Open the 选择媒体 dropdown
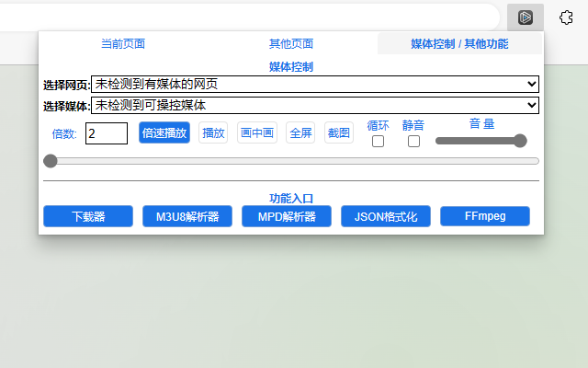The image size is (588, 368). pyautogui.click(x=315, y=105)
